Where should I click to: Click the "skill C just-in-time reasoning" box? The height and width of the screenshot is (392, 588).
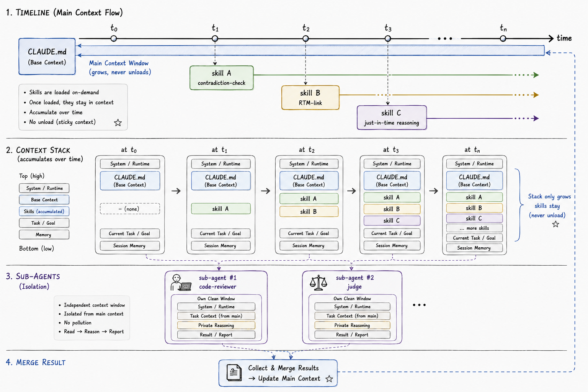pos(392,118)
